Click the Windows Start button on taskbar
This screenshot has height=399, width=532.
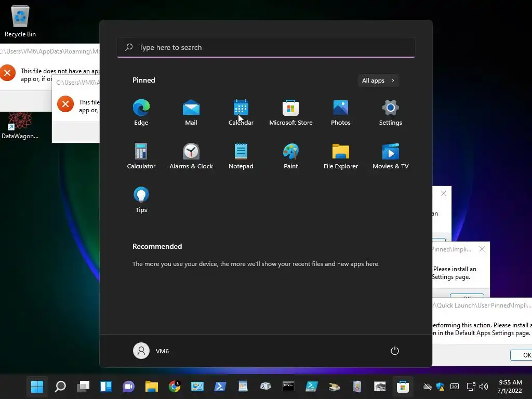[x=37, y=387]
